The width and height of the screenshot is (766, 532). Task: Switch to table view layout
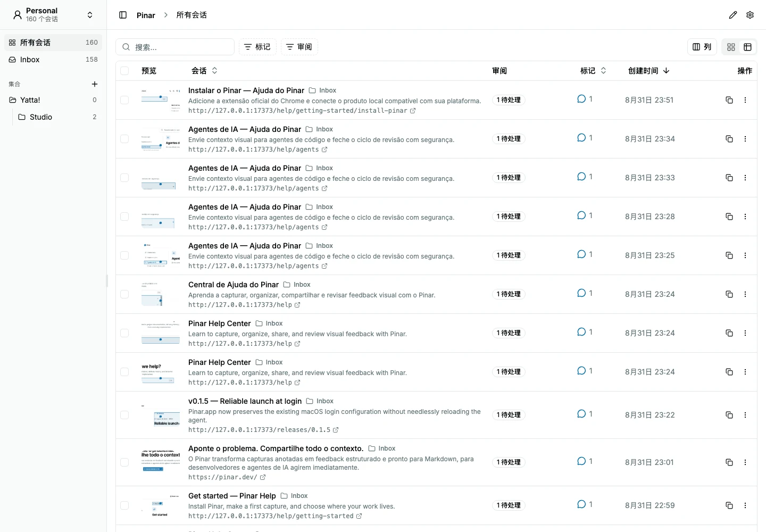pos(747,47)
